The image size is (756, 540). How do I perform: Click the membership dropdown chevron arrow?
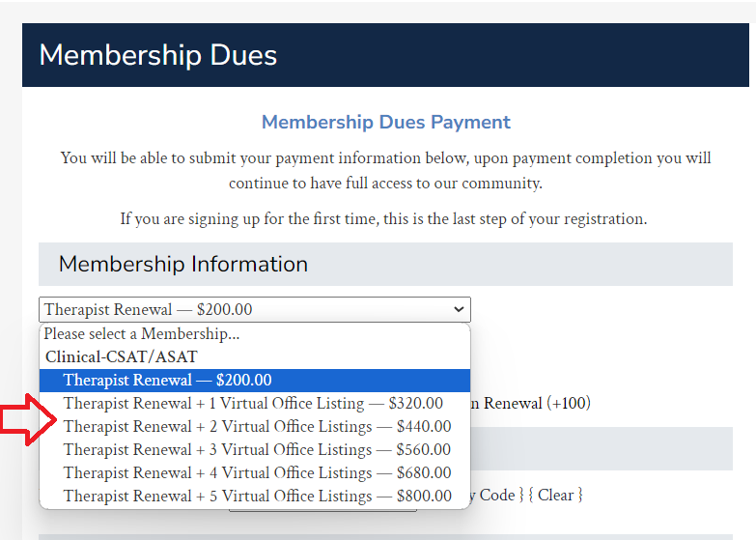[x=458, y=310]
